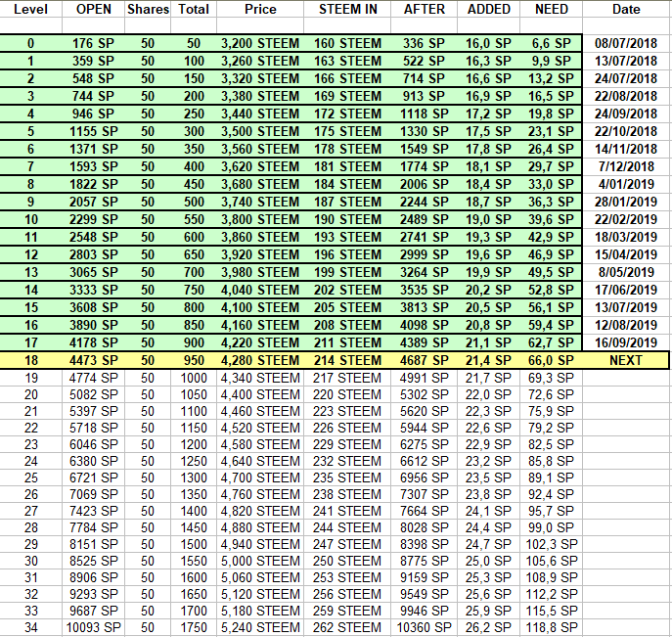Select the Total column header
672x637 pixels.
tap(194, 9)
